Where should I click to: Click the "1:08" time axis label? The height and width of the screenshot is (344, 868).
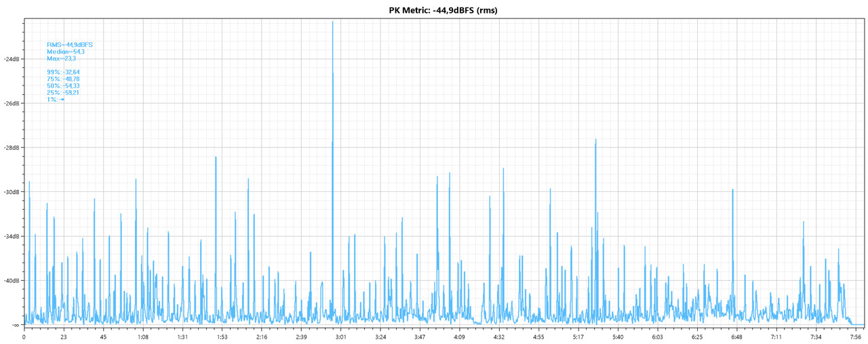tap(142, 337)
